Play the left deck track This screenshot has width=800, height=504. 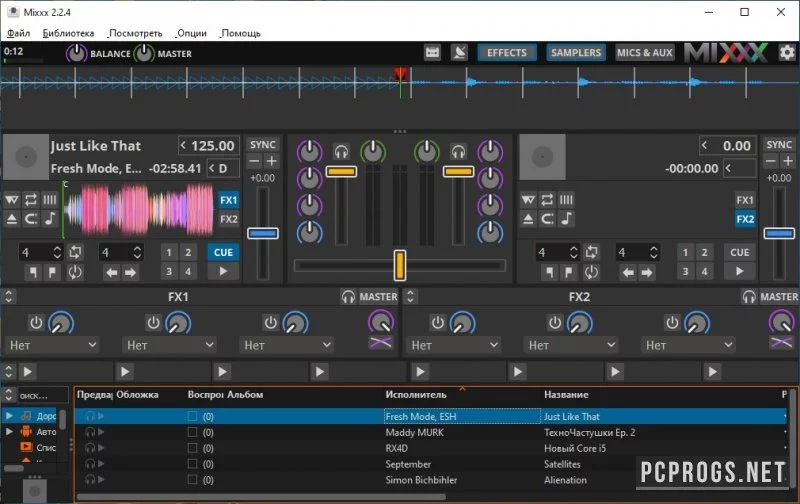coord(223,272)
